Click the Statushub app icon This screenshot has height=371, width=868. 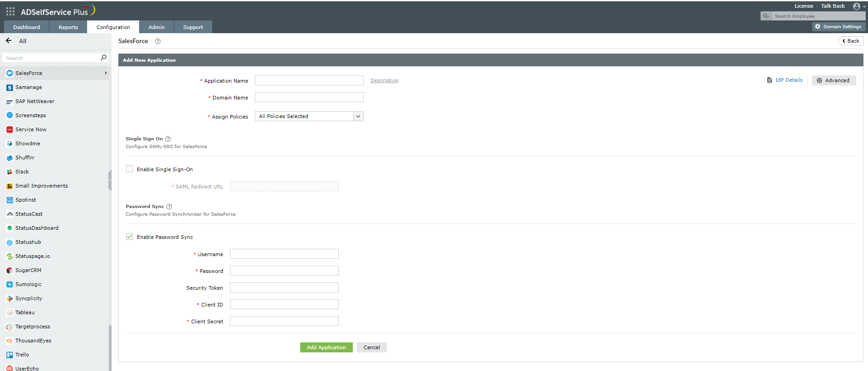[10, 242]
